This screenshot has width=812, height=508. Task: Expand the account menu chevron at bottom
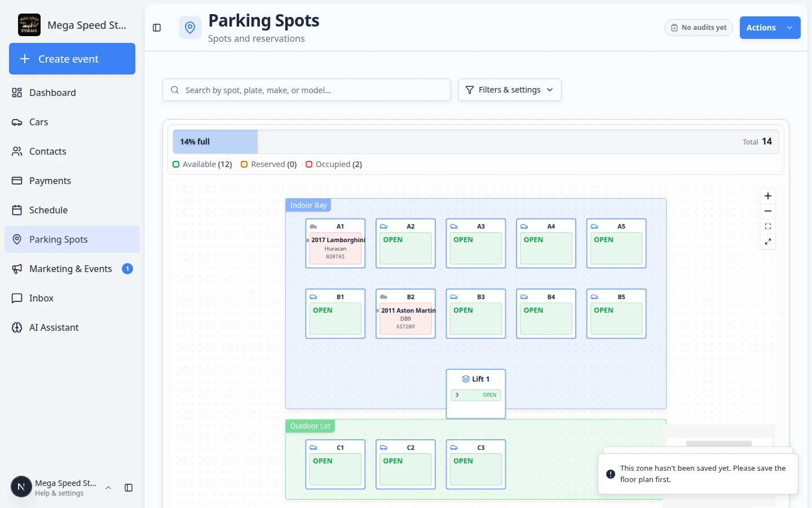pyautogui.click(x=108, y=488)
